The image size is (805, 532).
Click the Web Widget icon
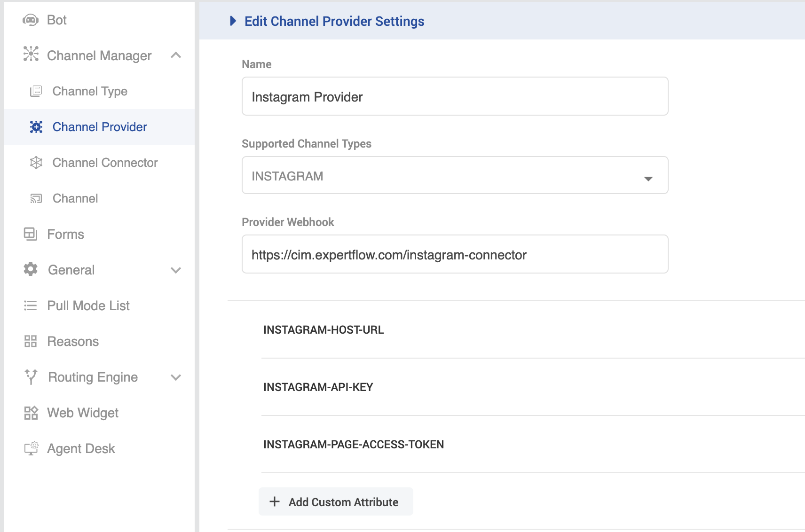click(x=31, y=413)
